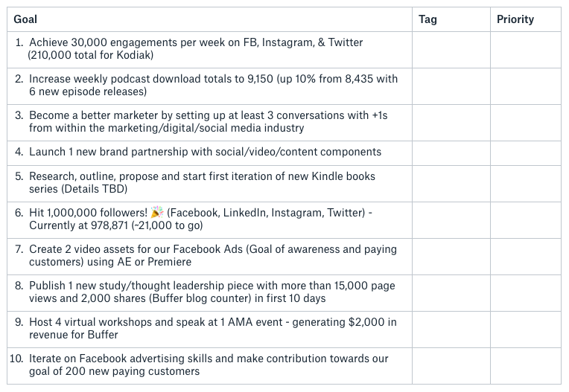The image size is (569, 392).
Task: Select Tag cell for 1,000,000 followers goal
Action: pos(451,220)
